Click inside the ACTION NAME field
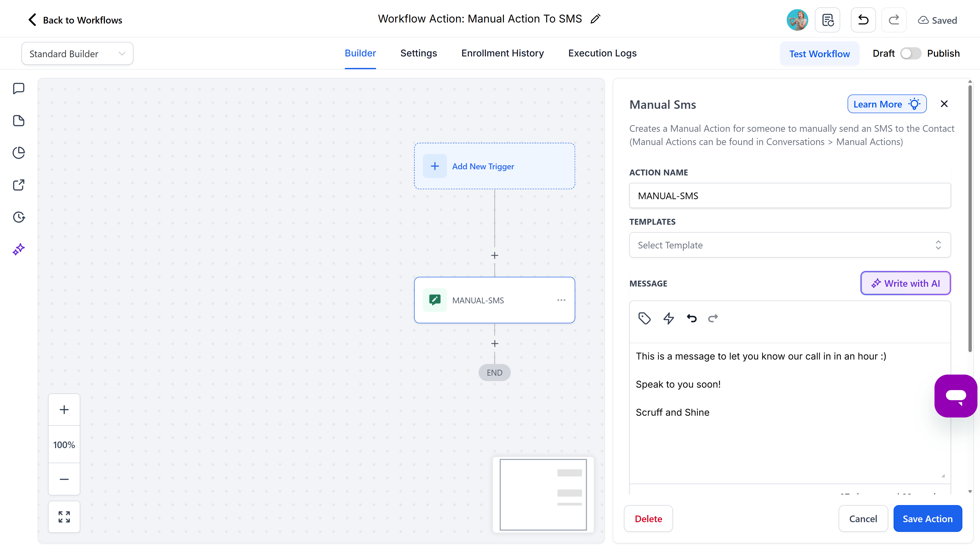The image size is (980, 550). 790,196
